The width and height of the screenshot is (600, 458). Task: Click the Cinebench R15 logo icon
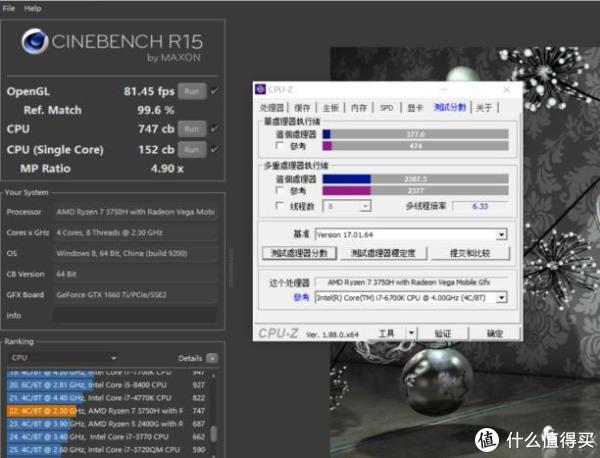pos(34,41)
